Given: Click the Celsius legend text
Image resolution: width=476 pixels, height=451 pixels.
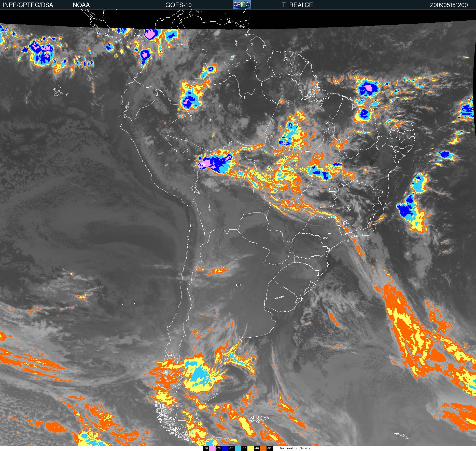Looking at the screenshot, I should (305, 448).
